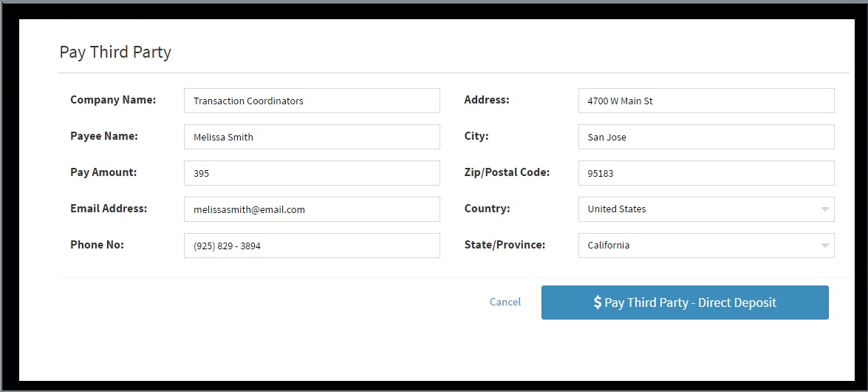This screenshot has height=392, width=868.
Task: Click the Country label
Action: coord(487,209)
